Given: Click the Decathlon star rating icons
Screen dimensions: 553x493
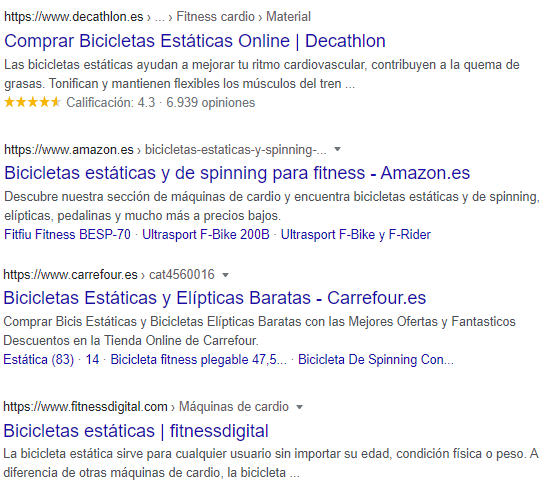Looking at the screenshot, I should click(x=32, y=103).
